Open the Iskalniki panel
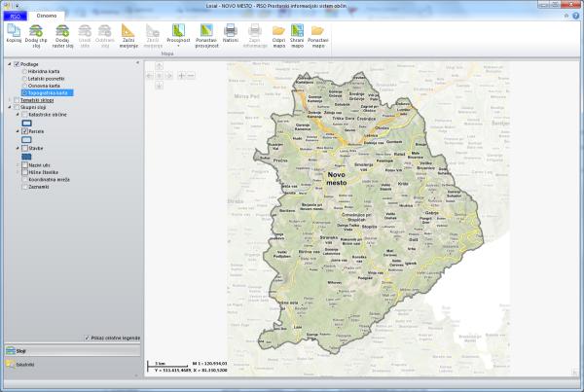This screenshot has width=584, height=392. pos(24,364)
